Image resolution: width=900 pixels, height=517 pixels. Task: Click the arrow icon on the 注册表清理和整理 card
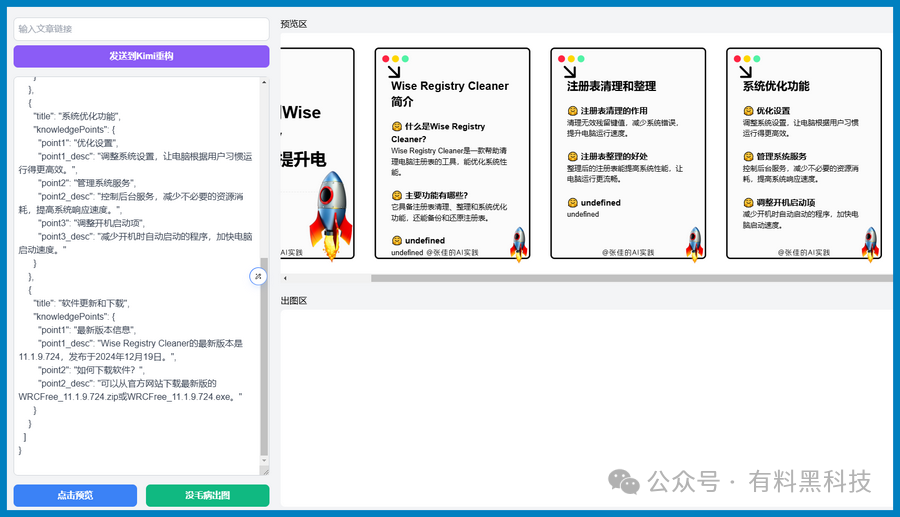[569, 72]
